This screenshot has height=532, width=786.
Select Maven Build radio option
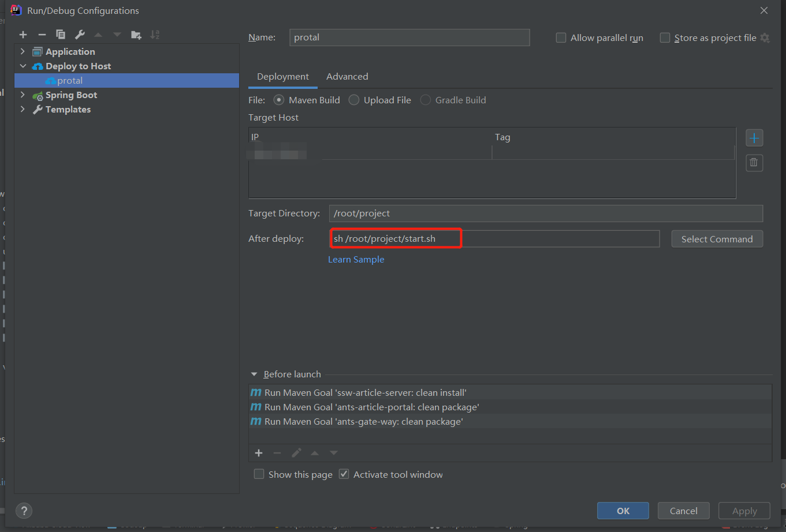click(279, 100)
